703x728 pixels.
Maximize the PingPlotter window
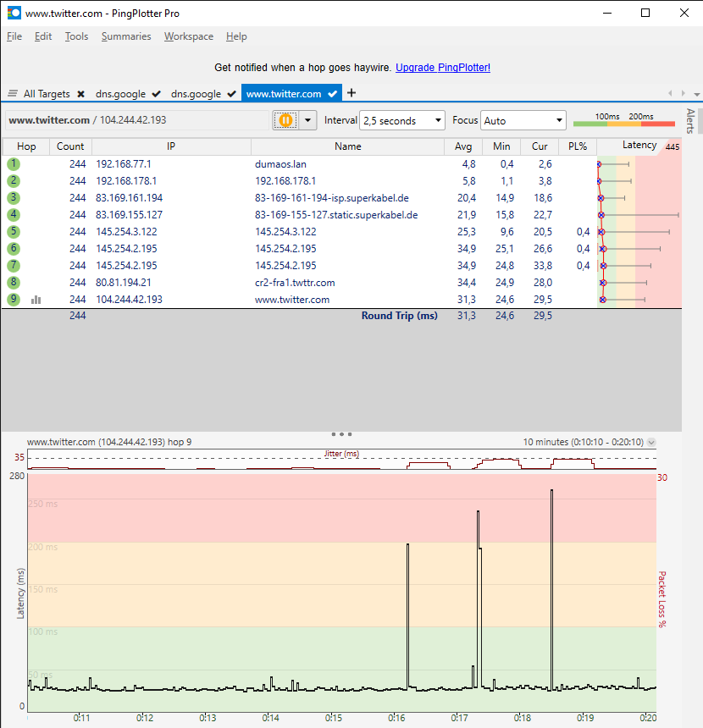tap(645, 13)
